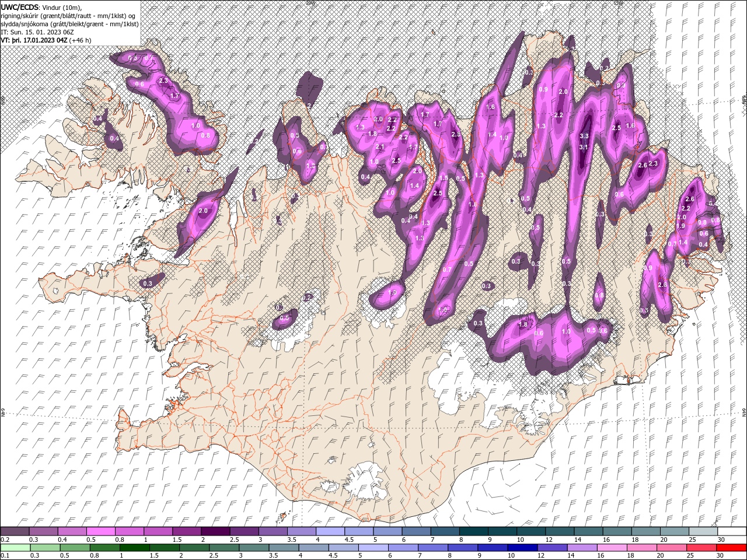Screen dimensions: 747x560
Task: Click the 0.1 pale green swatch, lower legend
Action: point(15,548)
